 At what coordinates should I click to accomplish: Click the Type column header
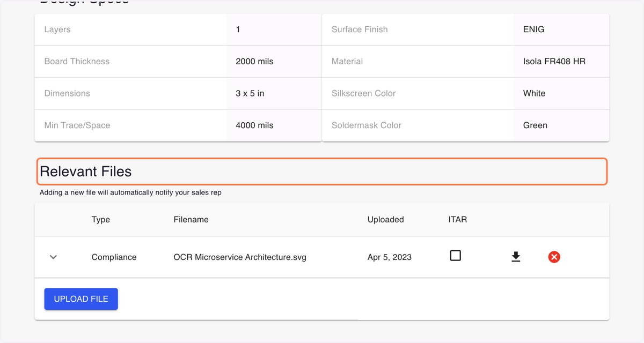101,220
